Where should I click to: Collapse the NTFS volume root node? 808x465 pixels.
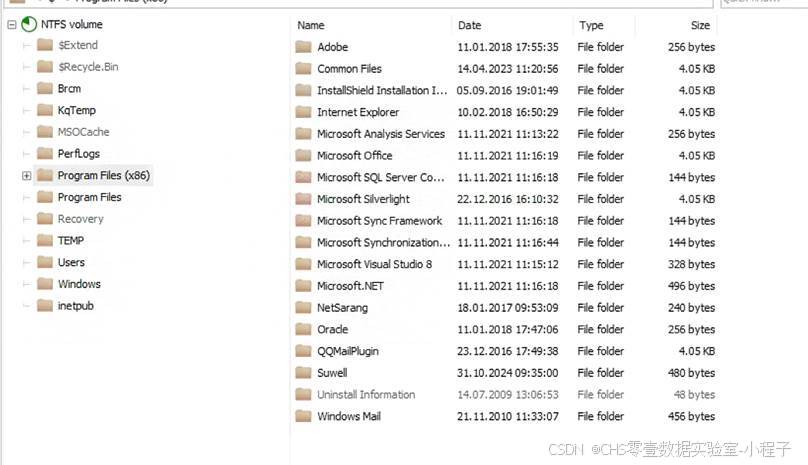tap(12, 24)
